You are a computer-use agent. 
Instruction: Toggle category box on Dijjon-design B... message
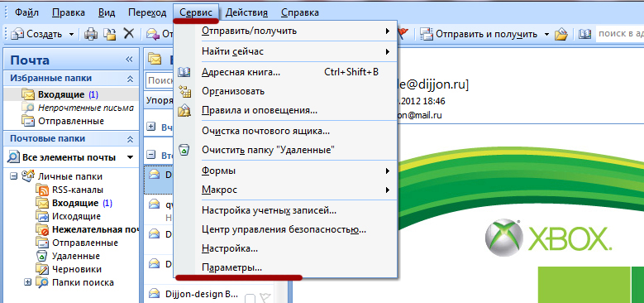(250, 298)
